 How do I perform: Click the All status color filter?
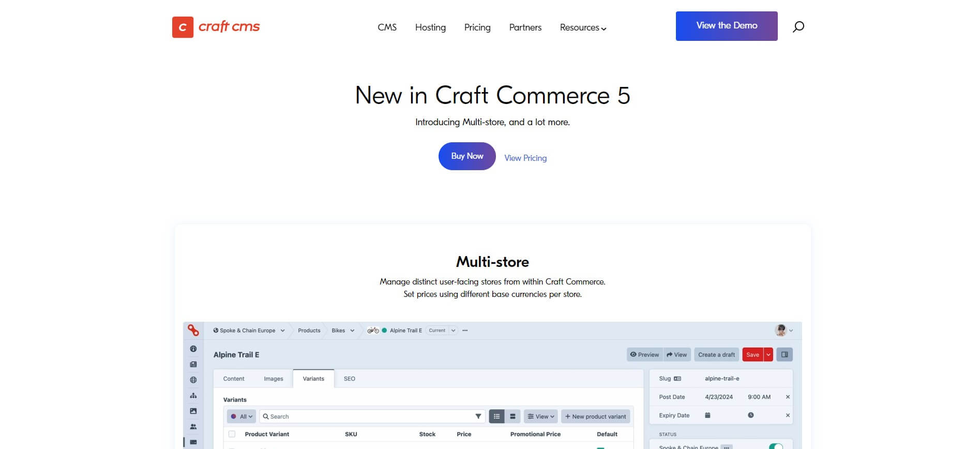(242, 416)
